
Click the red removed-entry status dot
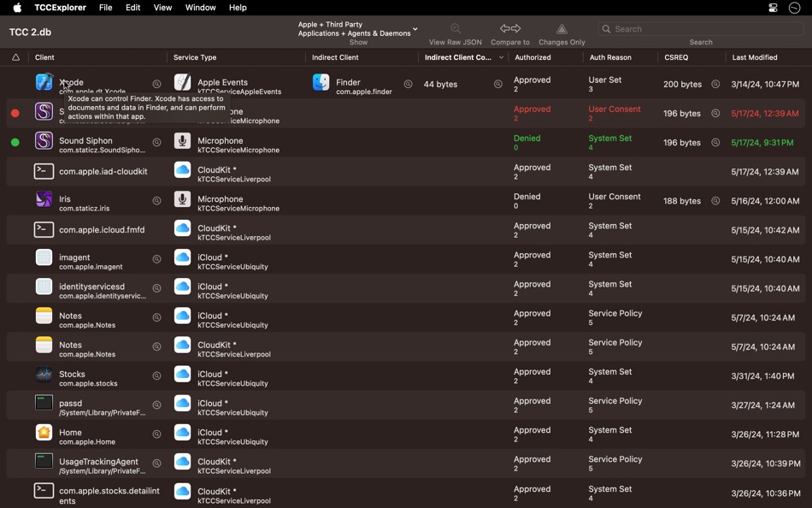tap(15, 113)
